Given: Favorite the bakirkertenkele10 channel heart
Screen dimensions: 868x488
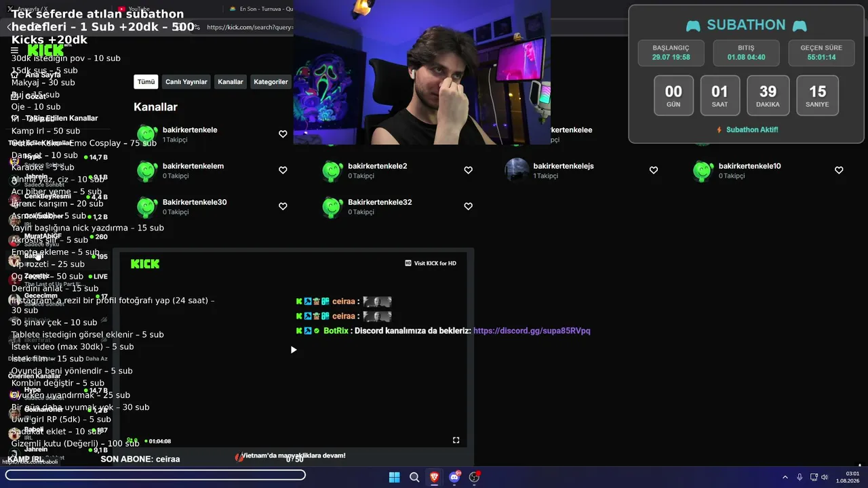Looking at the screenshot, I should 839,170.
